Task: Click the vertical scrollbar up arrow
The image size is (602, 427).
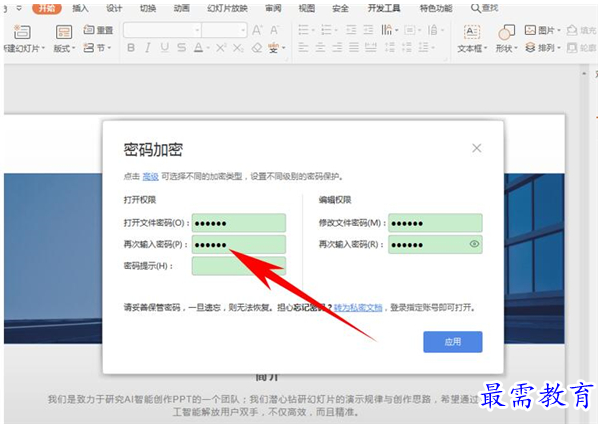Action: (x=584, y=73)
